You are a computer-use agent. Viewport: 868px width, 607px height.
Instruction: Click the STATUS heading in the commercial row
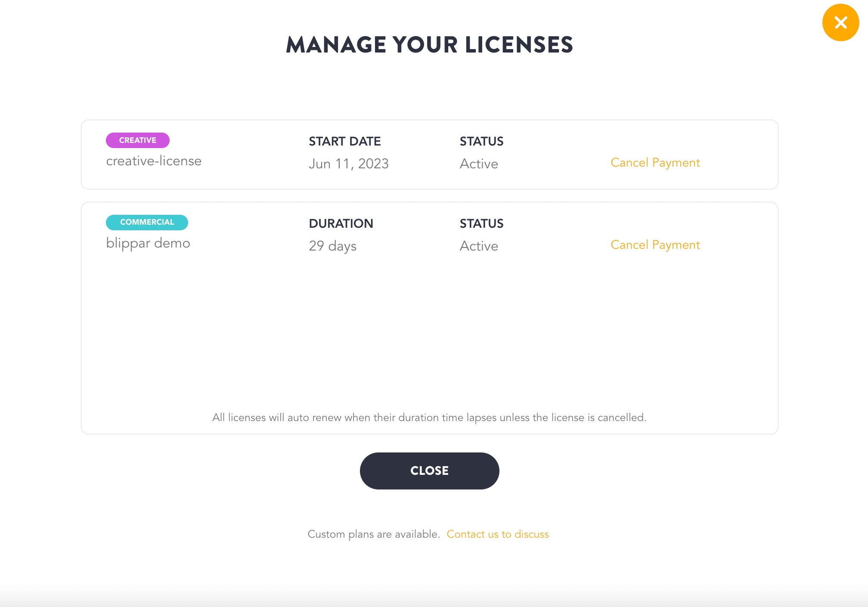(481, 223)
